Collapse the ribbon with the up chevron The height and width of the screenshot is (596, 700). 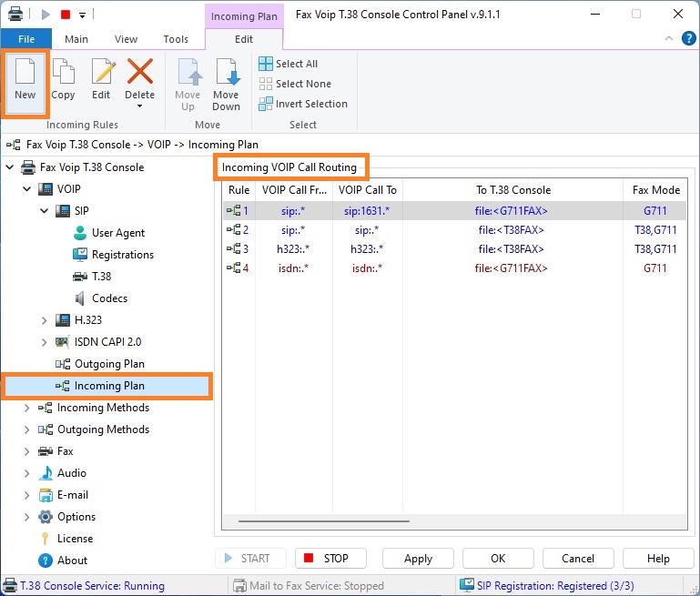[669, 38]
